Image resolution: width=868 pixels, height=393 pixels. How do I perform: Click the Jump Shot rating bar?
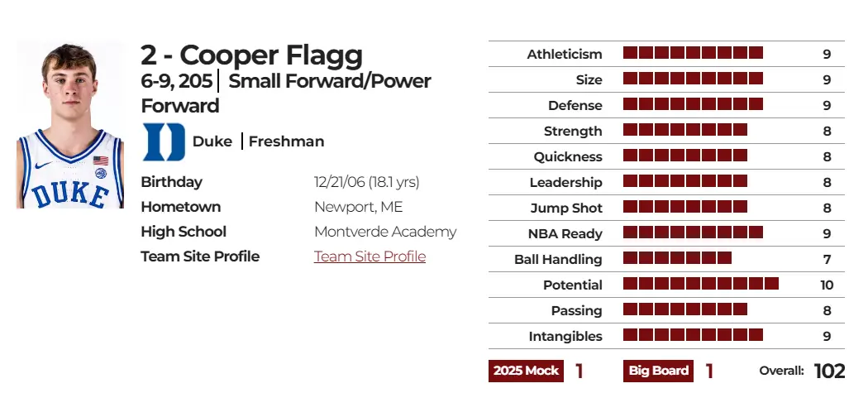684,208
